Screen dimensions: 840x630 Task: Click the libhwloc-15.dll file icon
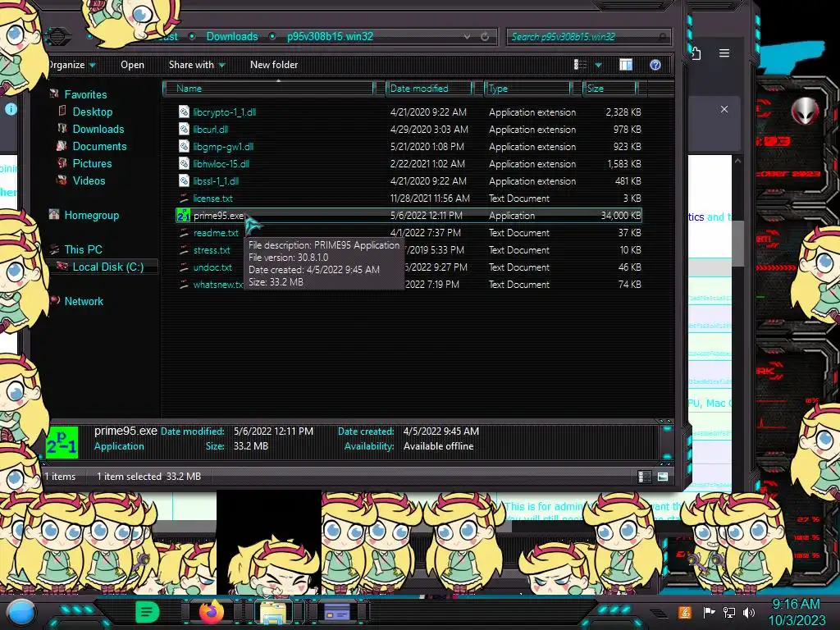coord(184,163)
